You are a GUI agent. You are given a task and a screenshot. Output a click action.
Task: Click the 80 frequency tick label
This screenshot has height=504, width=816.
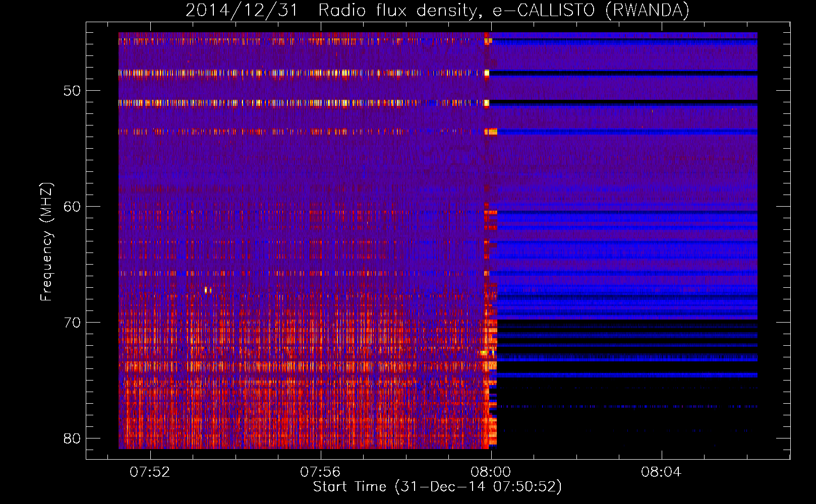click(72, 438)
